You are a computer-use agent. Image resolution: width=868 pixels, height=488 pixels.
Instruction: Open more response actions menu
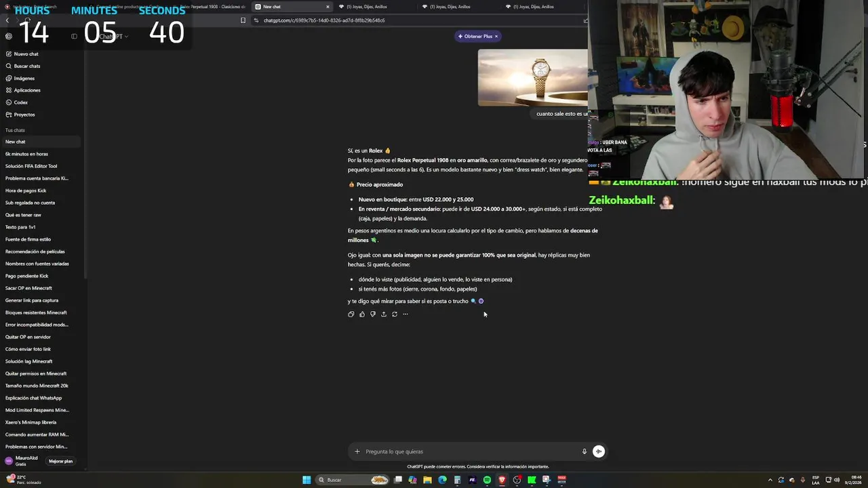coord(405,314)
